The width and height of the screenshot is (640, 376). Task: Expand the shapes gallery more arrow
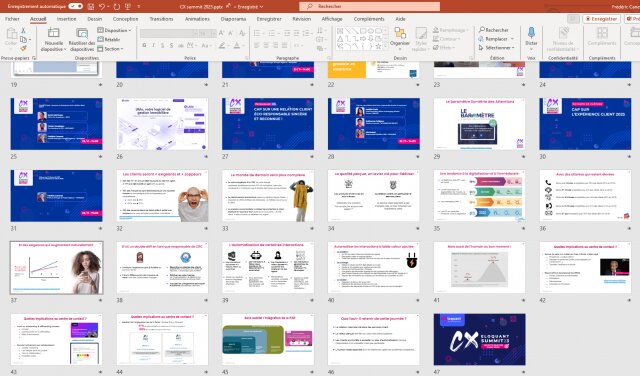tap(386, 47)
